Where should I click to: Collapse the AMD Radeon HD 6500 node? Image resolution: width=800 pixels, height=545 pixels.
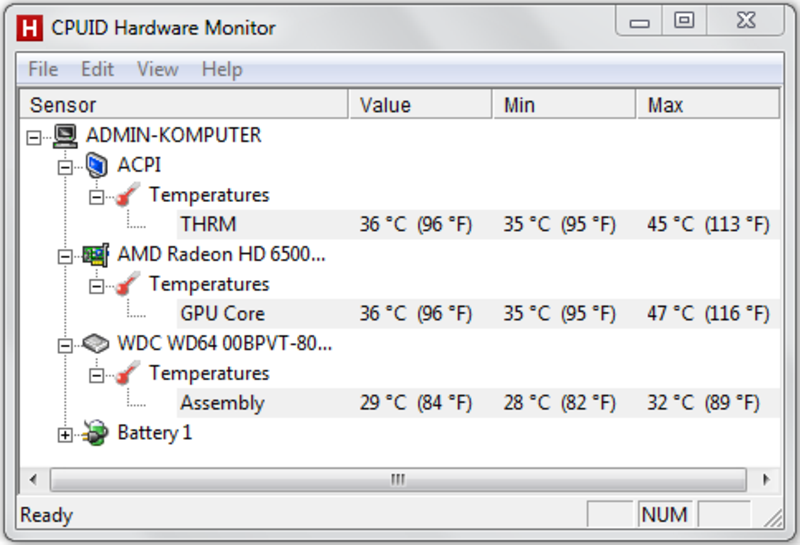(x=65, y=256)
